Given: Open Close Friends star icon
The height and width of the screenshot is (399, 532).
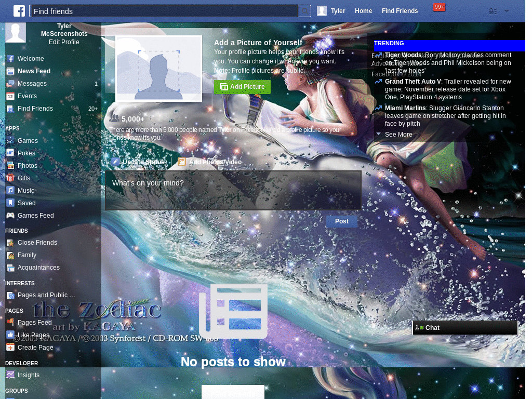Looking at the screenshot, I should pos(10,243).
